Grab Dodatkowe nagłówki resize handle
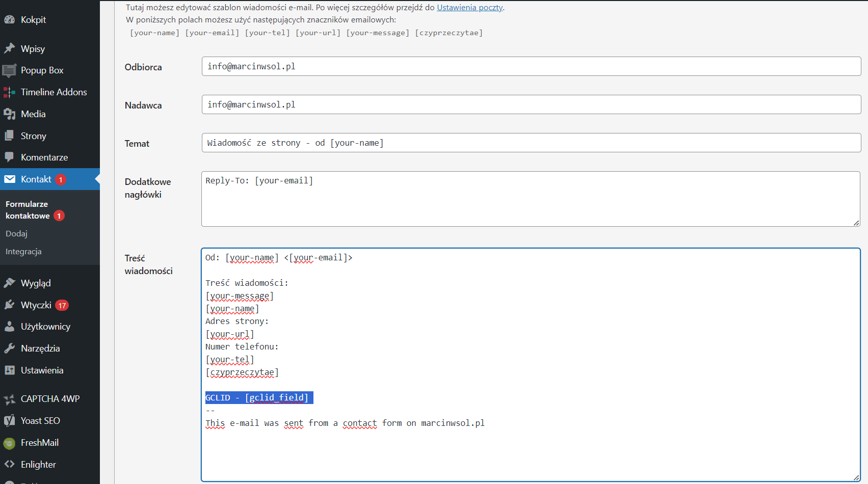This screenshot has width=868, height=484. pos(856,223)
